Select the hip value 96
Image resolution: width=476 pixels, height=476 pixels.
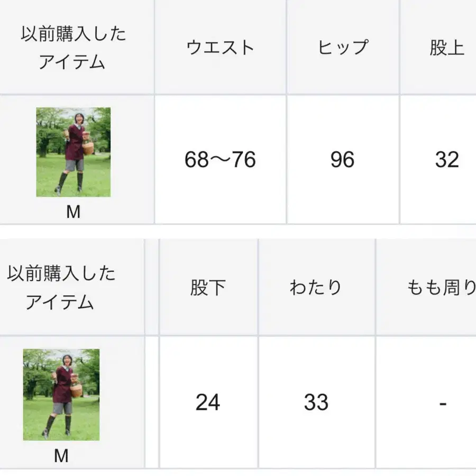342,159
